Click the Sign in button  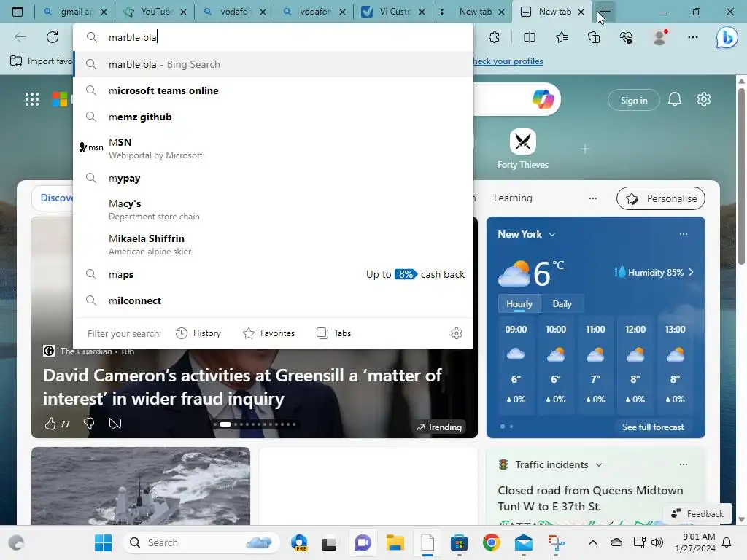(x=634, y=100)
